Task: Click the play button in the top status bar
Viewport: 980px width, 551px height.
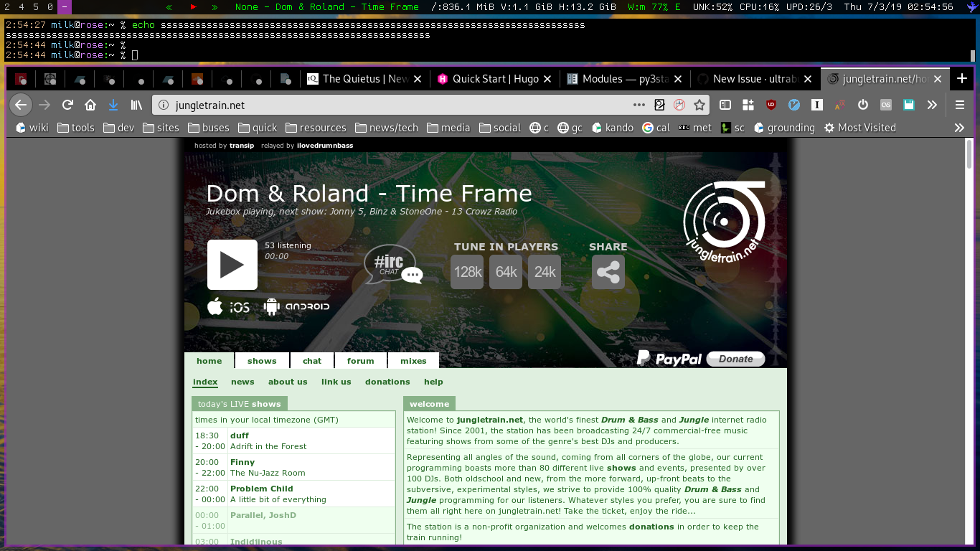Action: point(193,7)
